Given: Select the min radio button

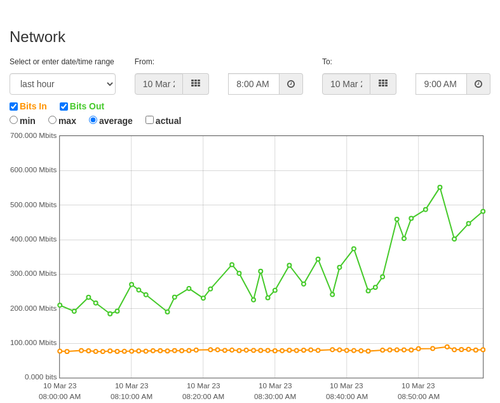Looking at the screenshot, I should pyautogui.click(x=14, y=120).
